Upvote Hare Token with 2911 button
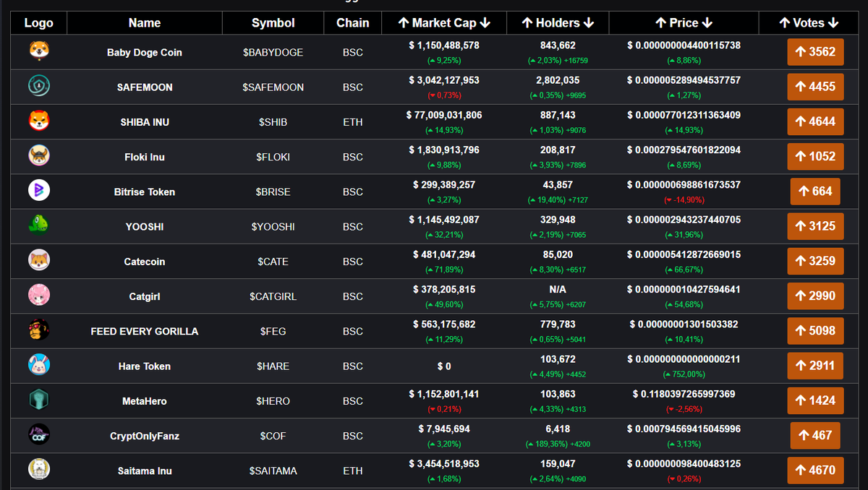 tap(815, 366)
